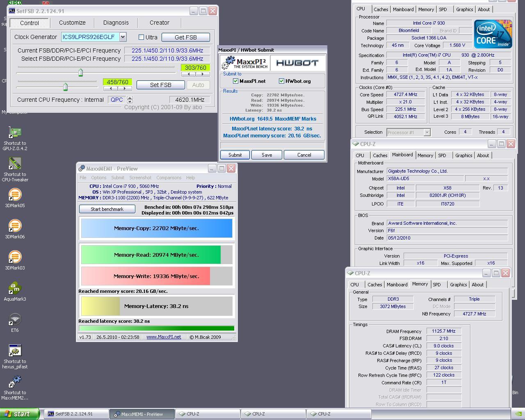Submit results to HWbot
Screen dimensions: 525x420
coord(235,155)
